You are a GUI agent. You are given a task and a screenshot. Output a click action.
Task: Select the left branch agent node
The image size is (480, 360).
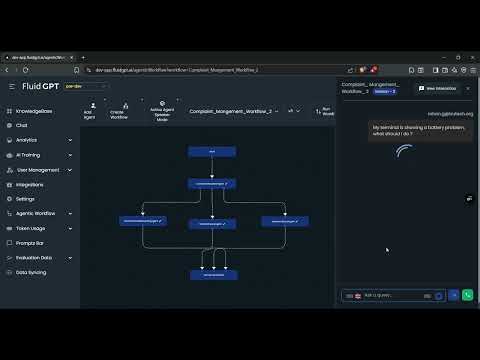pos(143,221)
